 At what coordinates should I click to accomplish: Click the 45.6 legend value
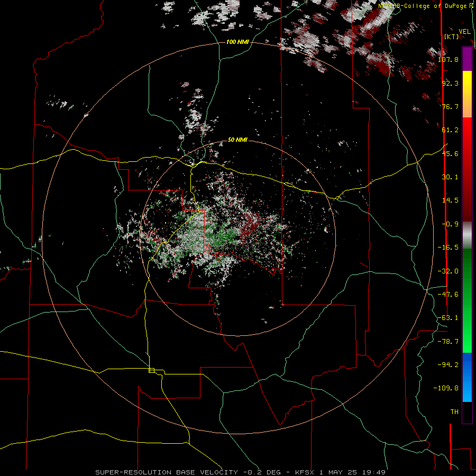(450, 153)
